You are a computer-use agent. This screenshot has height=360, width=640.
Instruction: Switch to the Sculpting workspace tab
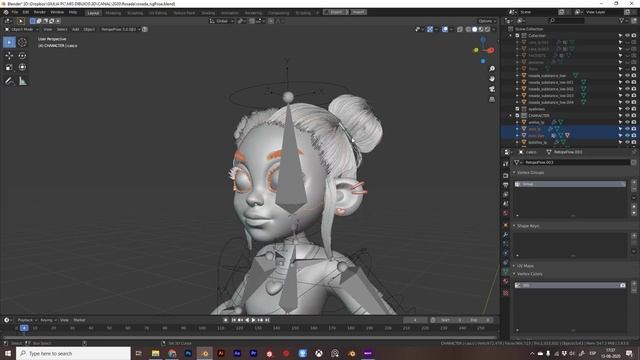(x=135, y=13)
